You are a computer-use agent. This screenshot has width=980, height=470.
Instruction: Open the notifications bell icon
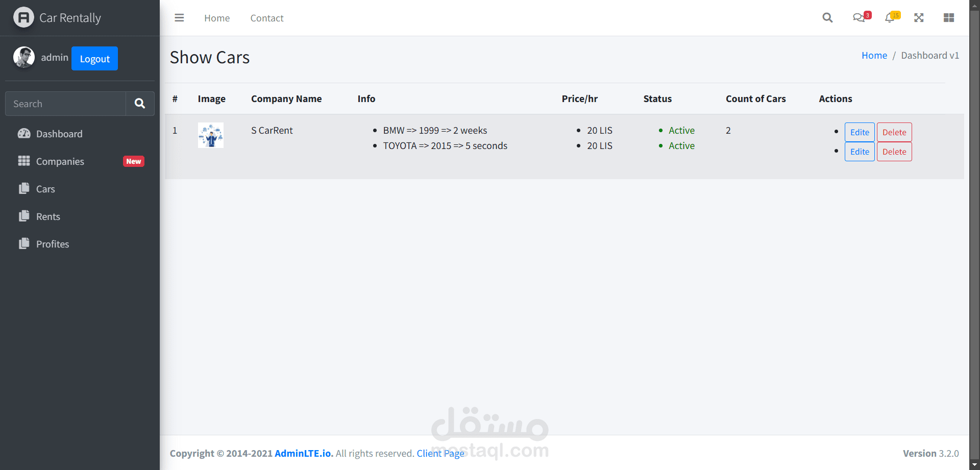(x=890, y=18)
